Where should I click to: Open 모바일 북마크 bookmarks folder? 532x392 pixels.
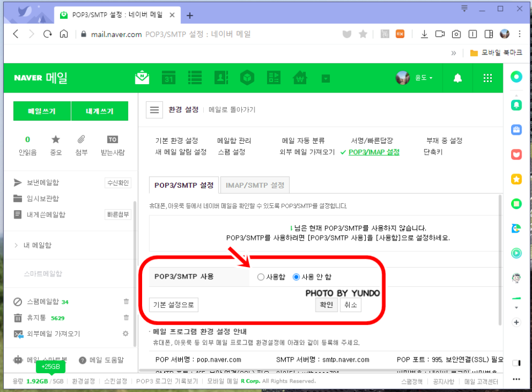tap(496, 52)
